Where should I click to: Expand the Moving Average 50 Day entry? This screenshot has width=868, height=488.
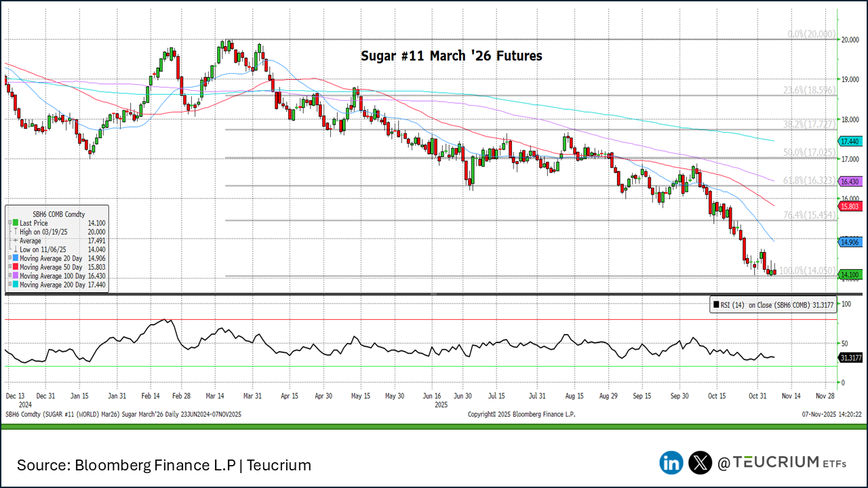point(9,267)
